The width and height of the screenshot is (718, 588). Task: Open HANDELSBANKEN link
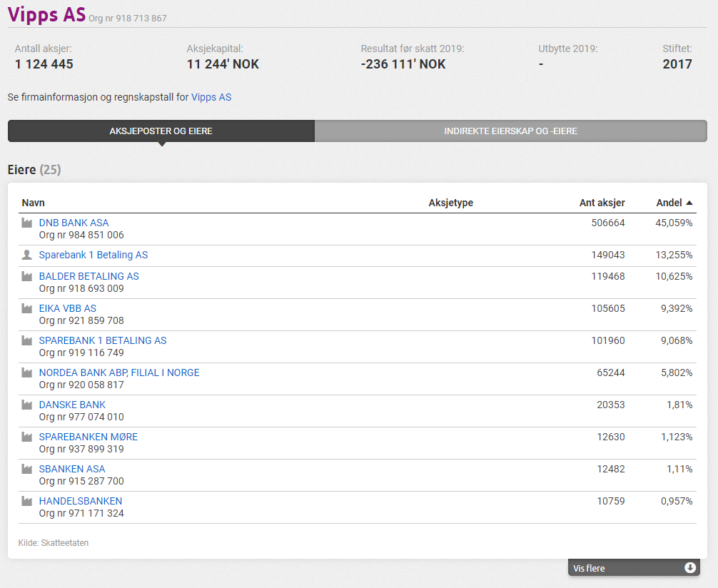click(81, 501)
